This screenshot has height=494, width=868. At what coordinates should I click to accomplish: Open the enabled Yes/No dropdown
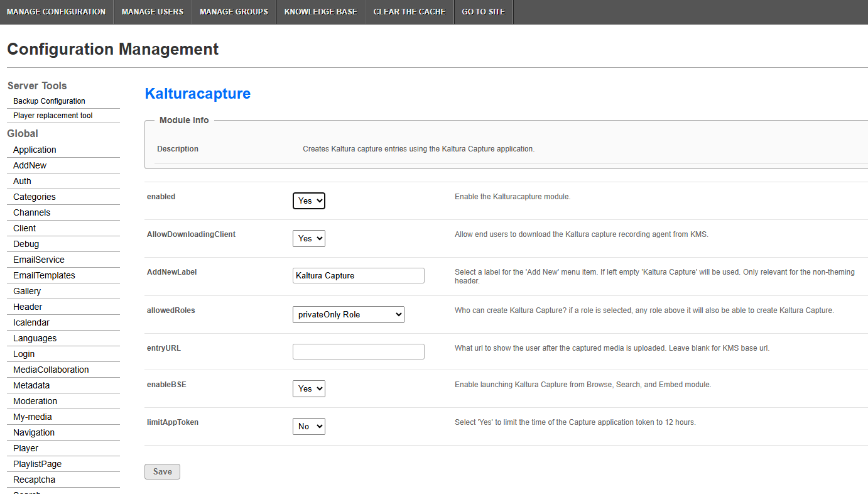pyautogui.click(x=309, y=200)
